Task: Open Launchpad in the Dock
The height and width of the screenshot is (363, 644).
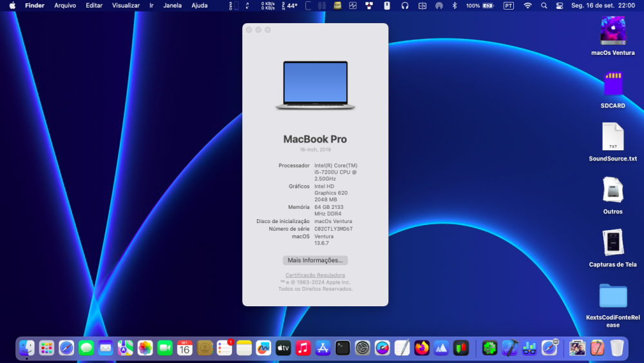Action: [46, 348]
